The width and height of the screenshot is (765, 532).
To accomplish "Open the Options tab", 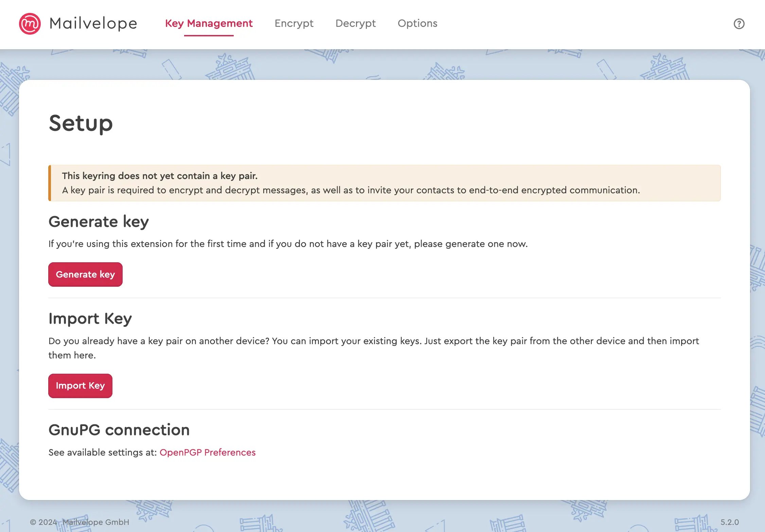I will 417,23.
